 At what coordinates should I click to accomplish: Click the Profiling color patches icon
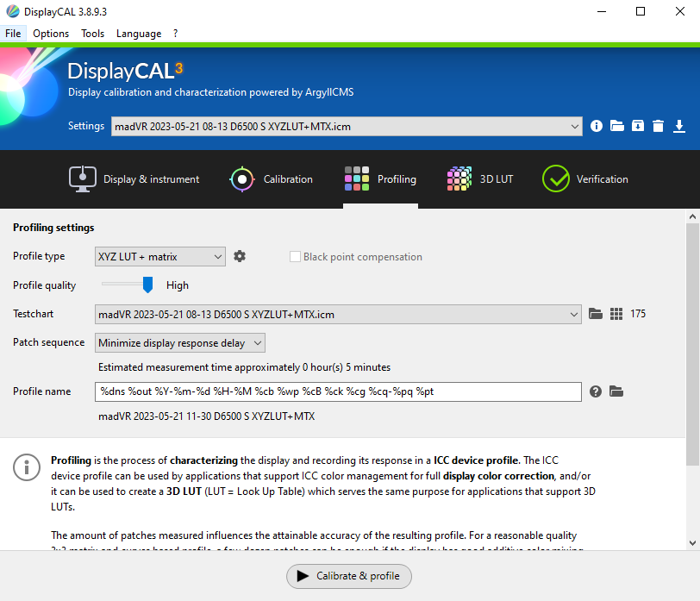pos(357,178)
